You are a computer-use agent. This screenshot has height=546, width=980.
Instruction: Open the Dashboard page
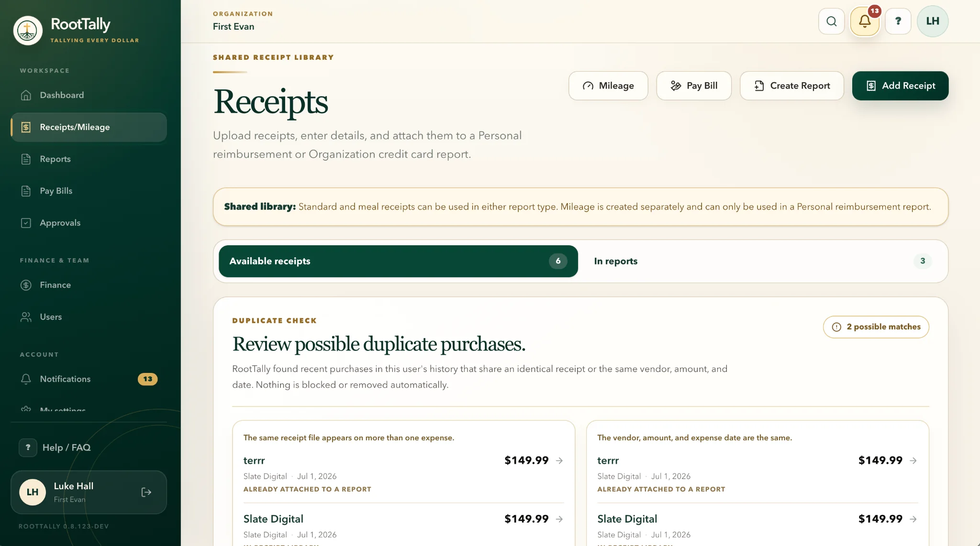pos(89,95)
